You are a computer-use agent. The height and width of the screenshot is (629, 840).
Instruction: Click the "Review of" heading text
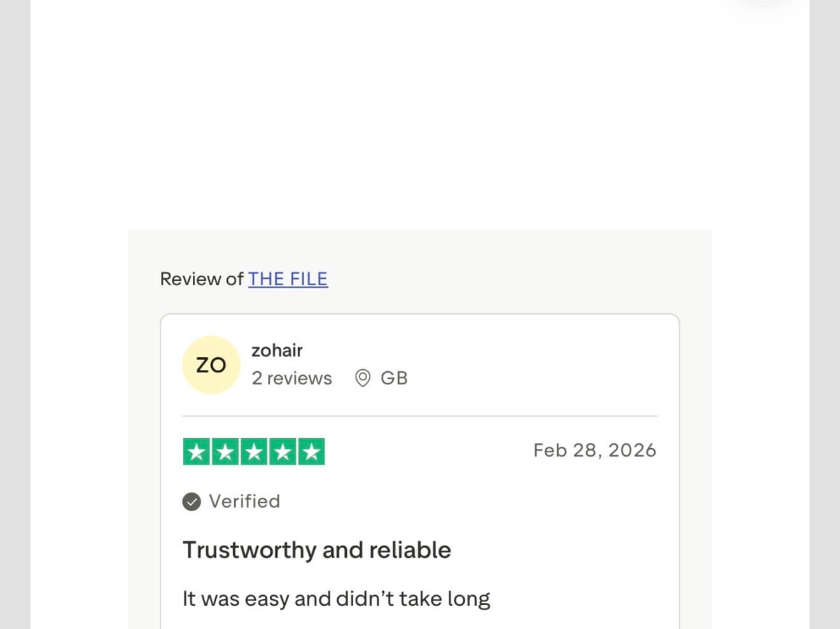coord(201,279)
